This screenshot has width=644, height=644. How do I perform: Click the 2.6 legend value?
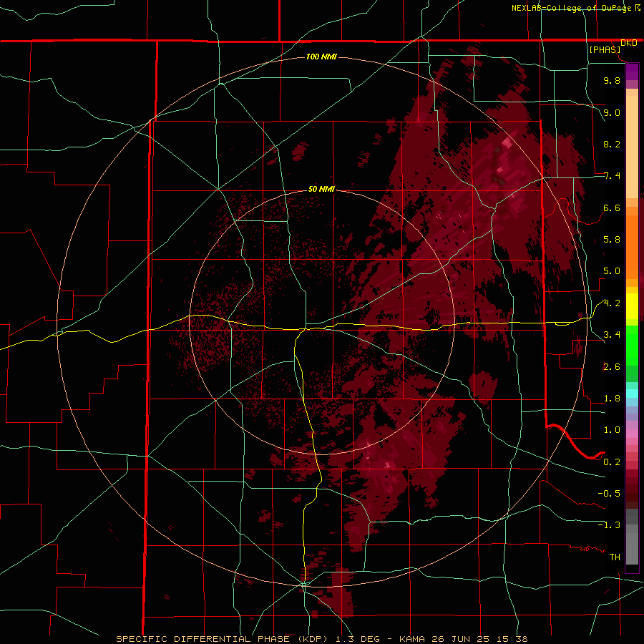(612, 367)
